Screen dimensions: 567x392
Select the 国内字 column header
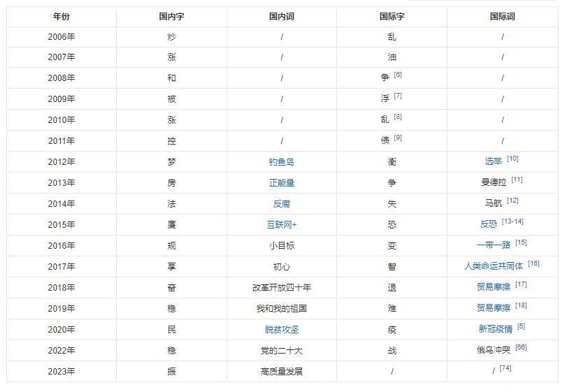click(171, 17)
